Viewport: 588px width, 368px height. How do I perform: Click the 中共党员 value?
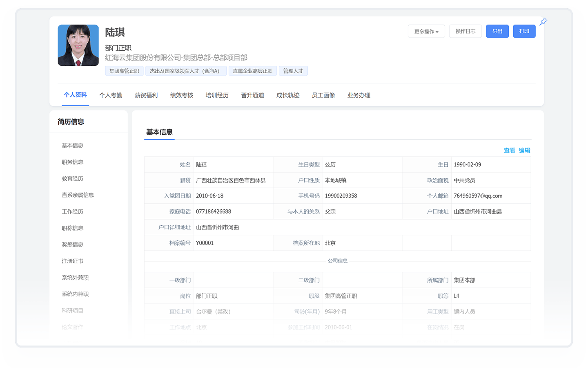[464, 180]
